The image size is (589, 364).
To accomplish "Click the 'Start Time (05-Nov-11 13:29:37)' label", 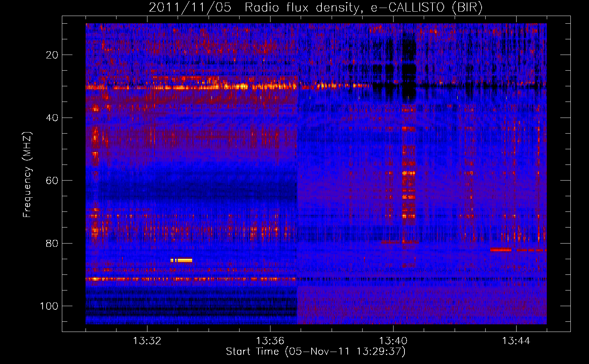I will coord(316,352).
